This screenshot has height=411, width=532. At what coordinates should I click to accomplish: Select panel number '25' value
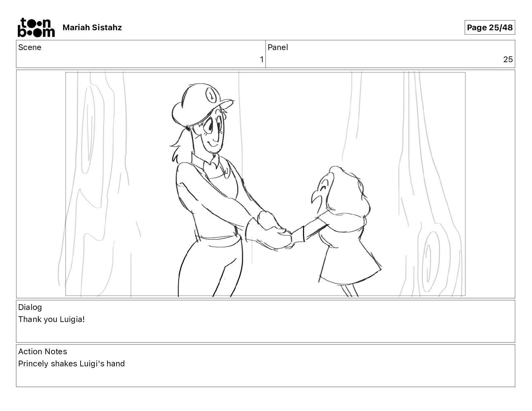[x=508, y=59]
